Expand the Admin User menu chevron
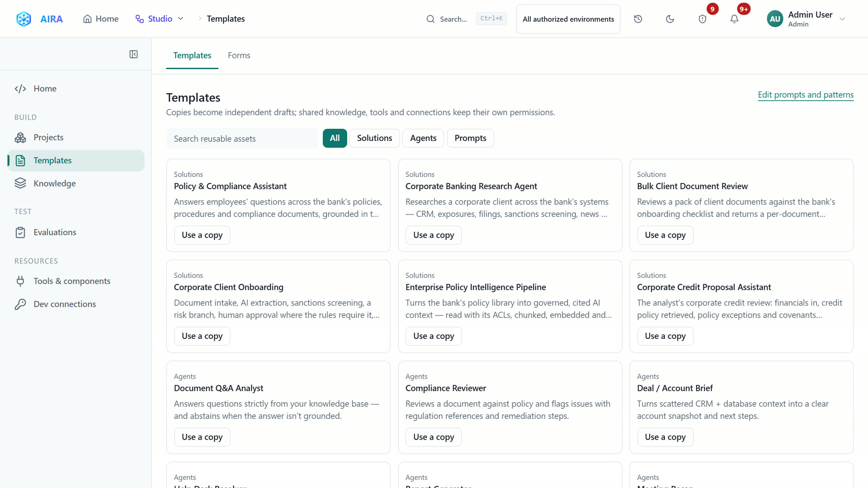 842,19
